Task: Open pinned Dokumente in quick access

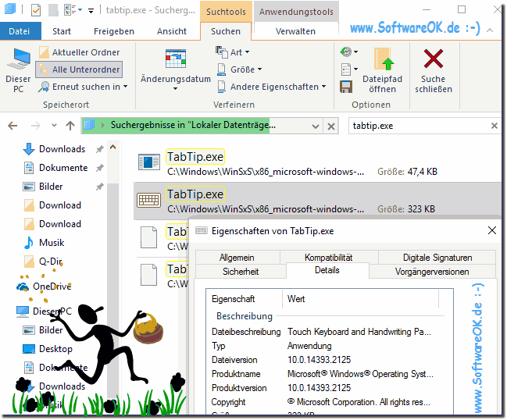Action: pyautogui.click(x=55, y=168)
